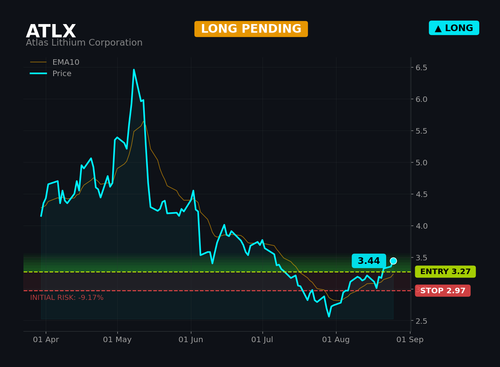Click the 5.5 price axis label
This screenshot has width=500, height=367.
click(421, 131)
